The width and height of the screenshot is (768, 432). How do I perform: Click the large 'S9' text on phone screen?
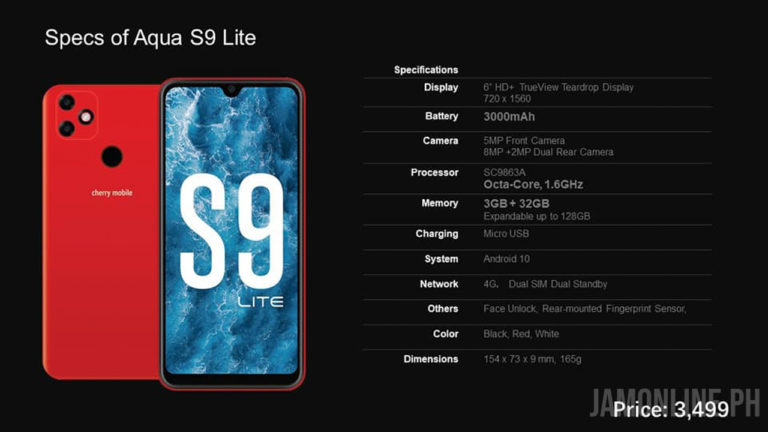pyautogui.click(x=231, y=230)
